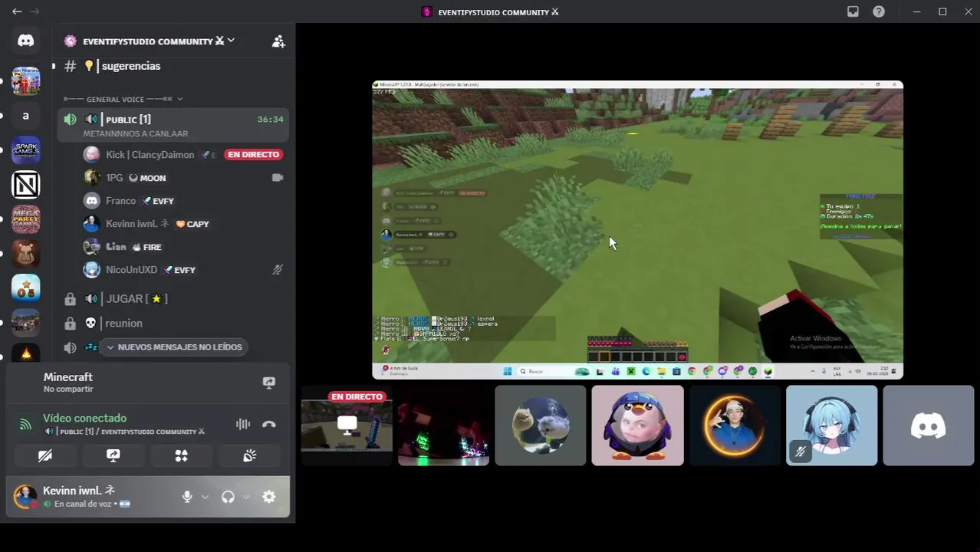Open the server with the letter 'a' icon

(x=25, y=116)
